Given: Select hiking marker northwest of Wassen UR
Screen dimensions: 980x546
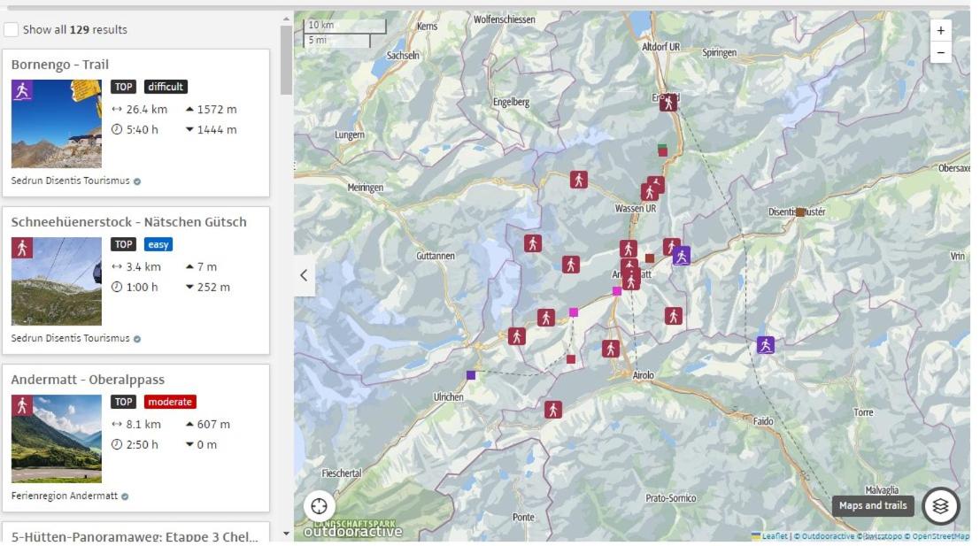Looking at the screenshot, I should coord(579,180).
